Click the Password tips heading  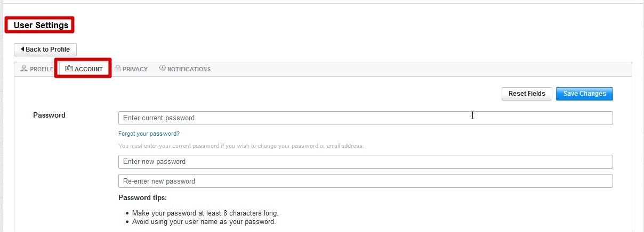142,198
